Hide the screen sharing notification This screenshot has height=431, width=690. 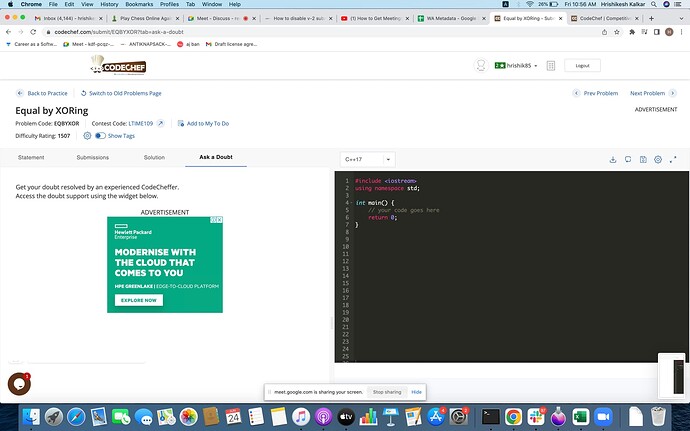(x=416, y=392)
